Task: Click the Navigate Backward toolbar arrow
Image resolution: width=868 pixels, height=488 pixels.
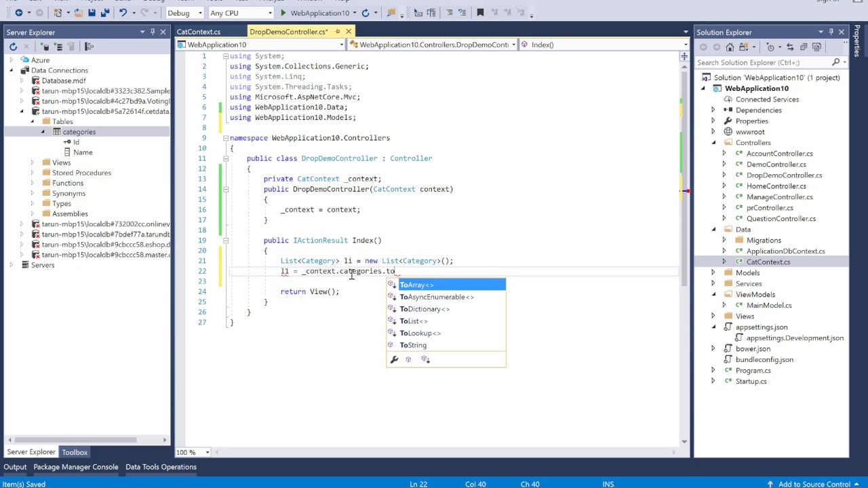Action: pos(18,12)
